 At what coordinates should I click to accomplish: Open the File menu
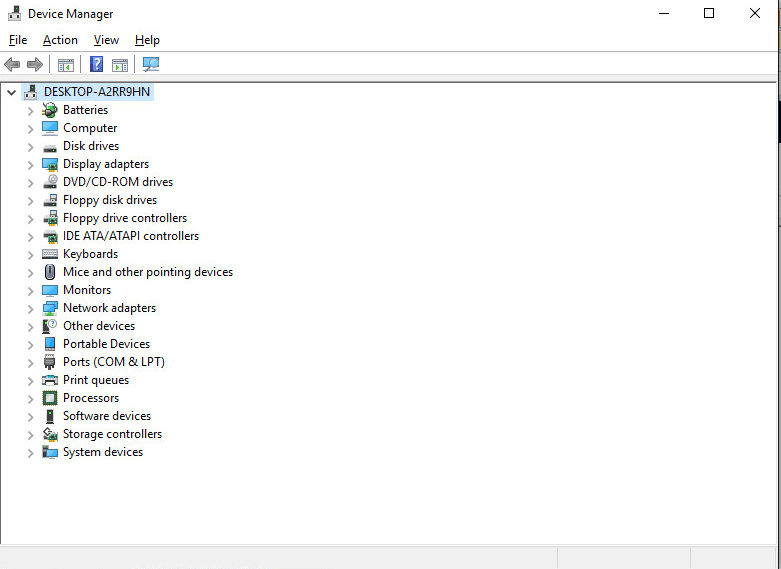(18, 40)
